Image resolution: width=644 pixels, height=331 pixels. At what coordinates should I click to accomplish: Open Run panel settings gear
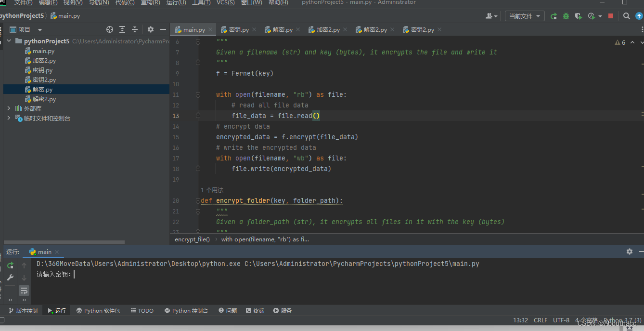click(x=629, y=252)
